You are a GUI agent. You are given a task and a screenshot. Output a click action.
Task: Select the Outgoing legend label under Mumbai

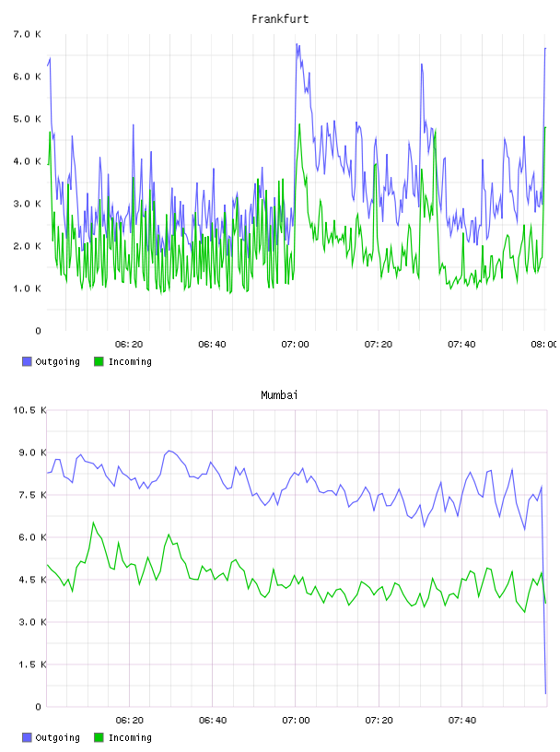[57, 738]
